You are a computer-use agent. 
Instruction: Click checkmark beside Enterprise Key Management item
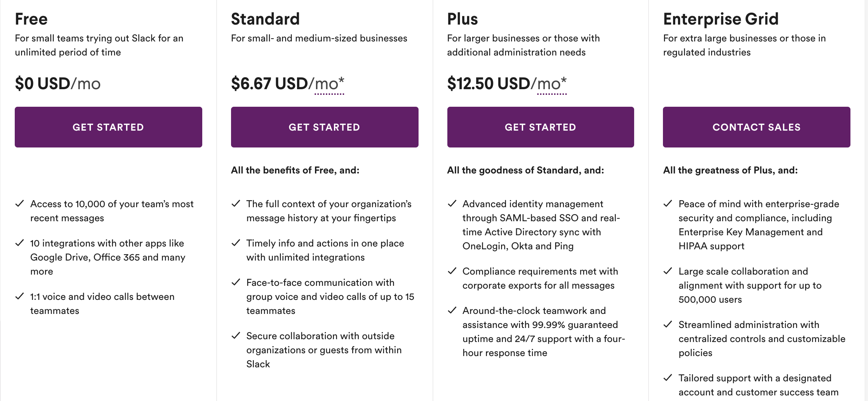coord(668,203)
